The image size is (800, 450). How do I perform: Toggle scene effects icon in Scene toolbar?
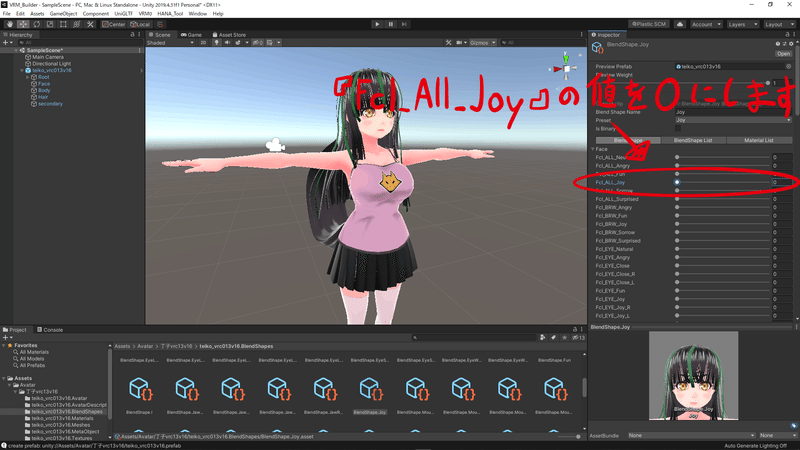coord(238,43)
